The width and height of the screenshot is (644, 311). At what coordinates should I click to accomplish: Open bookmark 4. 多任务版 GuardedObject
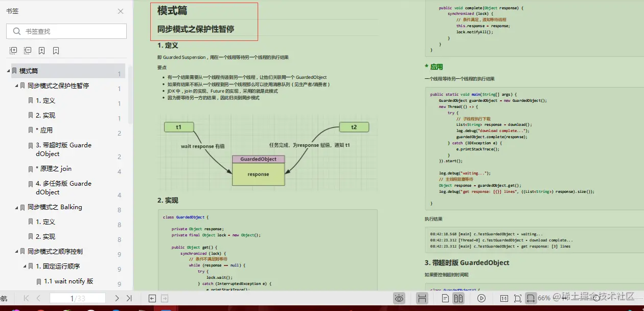(x=63, y=188)
